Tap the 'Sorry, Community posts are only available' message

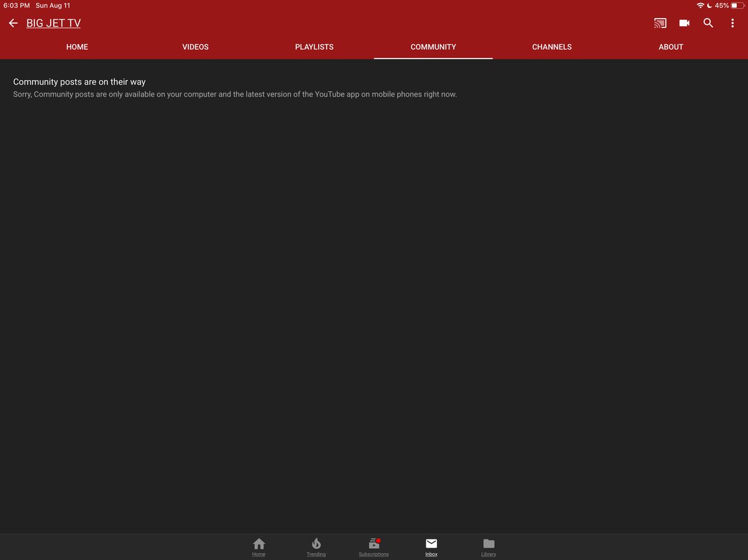[235, 95]
